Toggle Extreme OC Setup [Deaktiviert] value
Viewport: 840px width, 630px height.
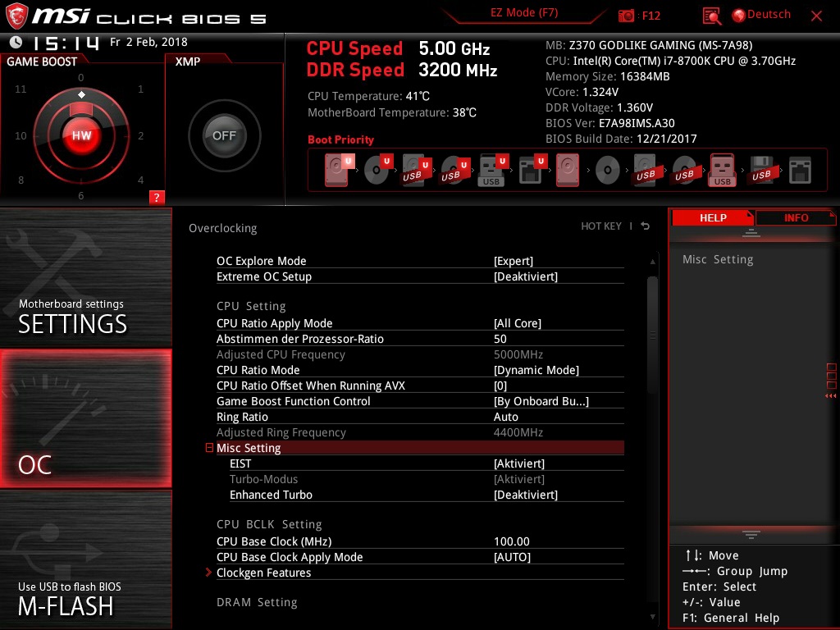526,276
